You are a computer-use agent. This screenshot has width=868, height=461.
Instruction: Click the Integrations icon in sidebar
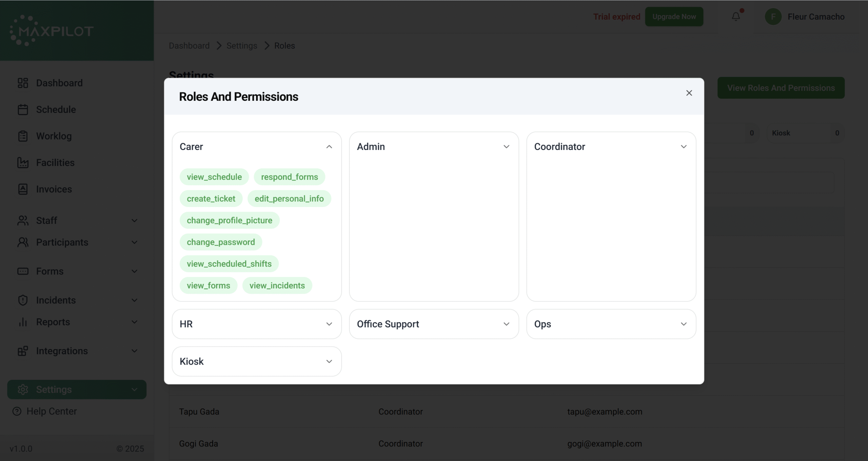(23, 351)
